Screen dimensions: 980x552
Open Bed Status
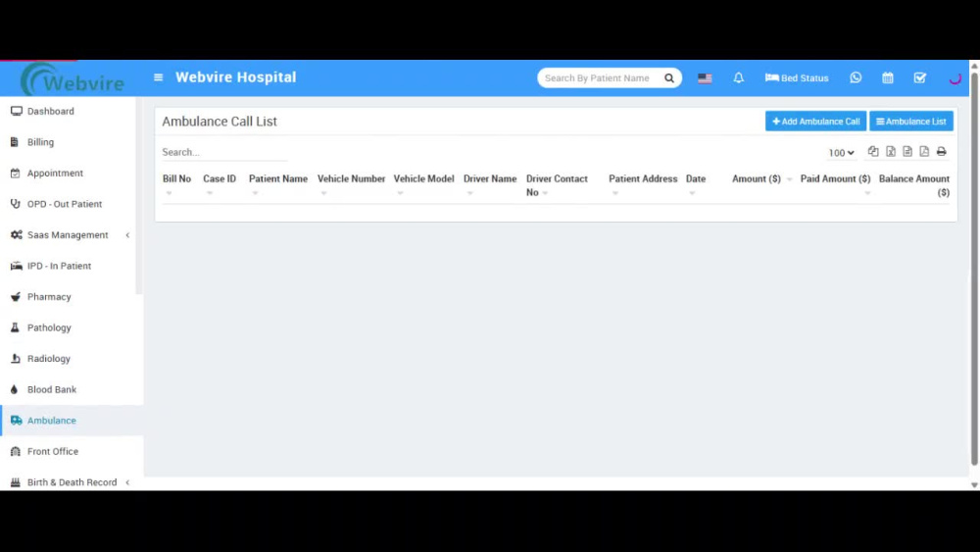tap(797, 78)
